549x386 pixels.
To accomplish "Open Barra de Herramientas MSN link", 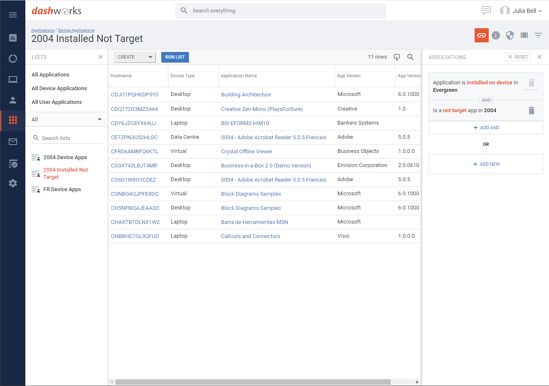I will pos(254,222).
